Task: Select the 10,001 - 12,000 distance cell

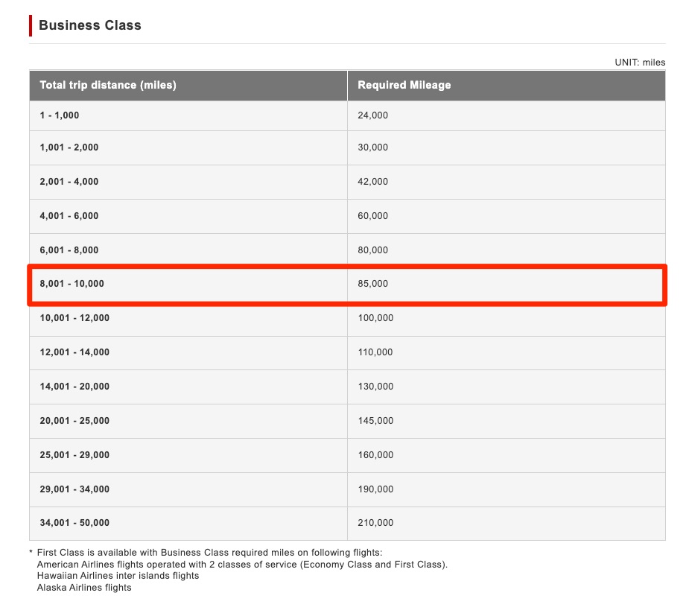Action: click(74, 318)
